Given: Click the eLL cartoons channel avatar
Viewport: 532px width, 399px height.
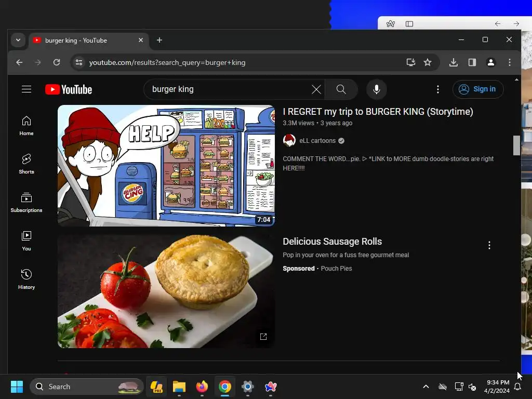Looking at the screenshot, I should tap(289, 140).
